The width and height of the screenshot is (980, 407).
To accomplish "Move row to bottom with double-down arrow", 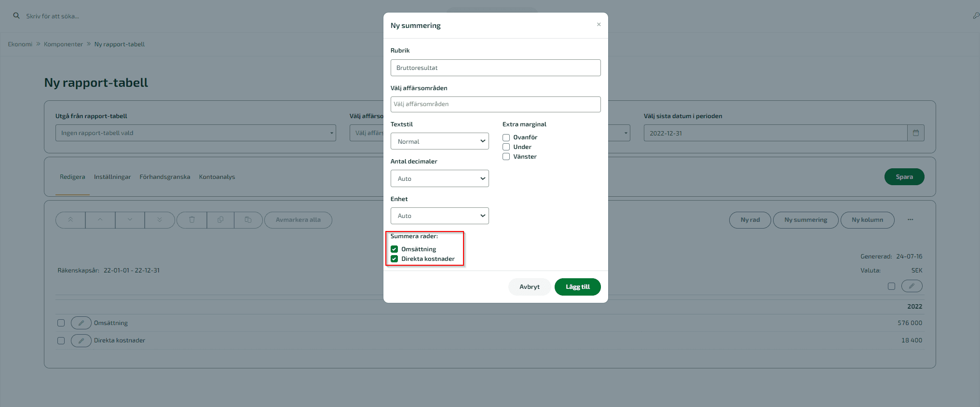I will coord(160,220).
